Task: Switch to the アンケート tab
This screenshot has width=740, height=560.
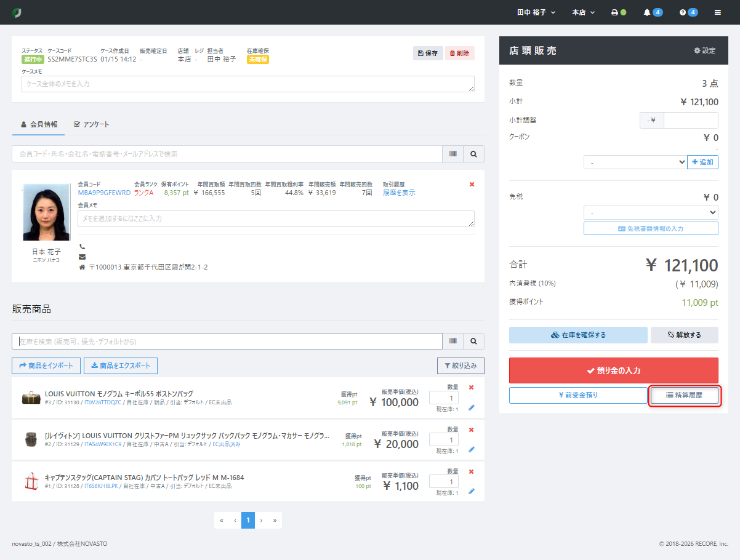Action: [x=91, y=124]
